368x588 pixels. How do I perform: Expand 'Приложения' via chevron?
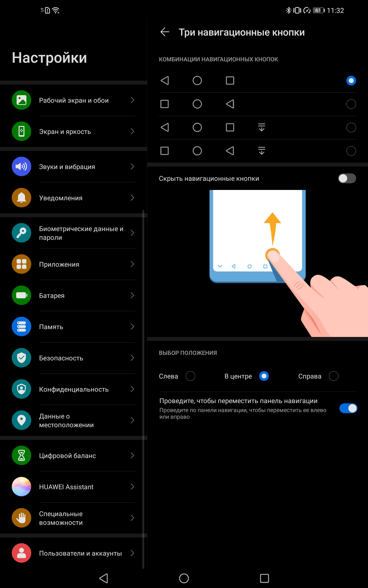(132, 264)
